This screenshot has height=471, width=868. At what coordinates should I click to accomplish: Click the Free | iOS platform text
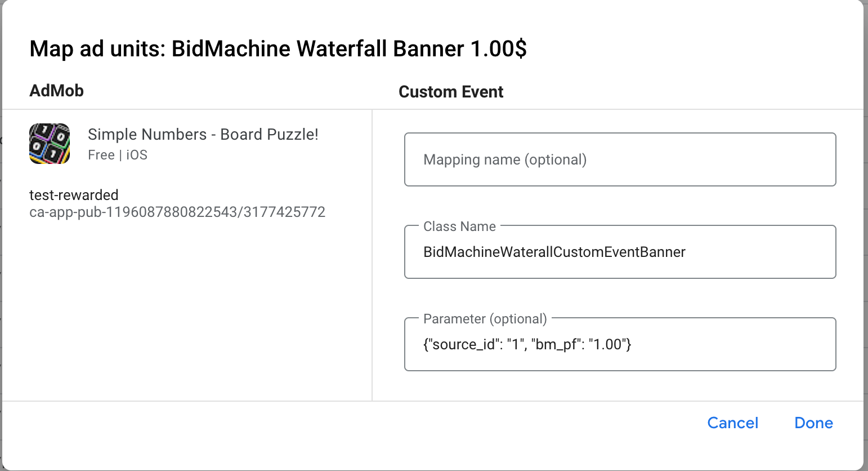(118, 155)
